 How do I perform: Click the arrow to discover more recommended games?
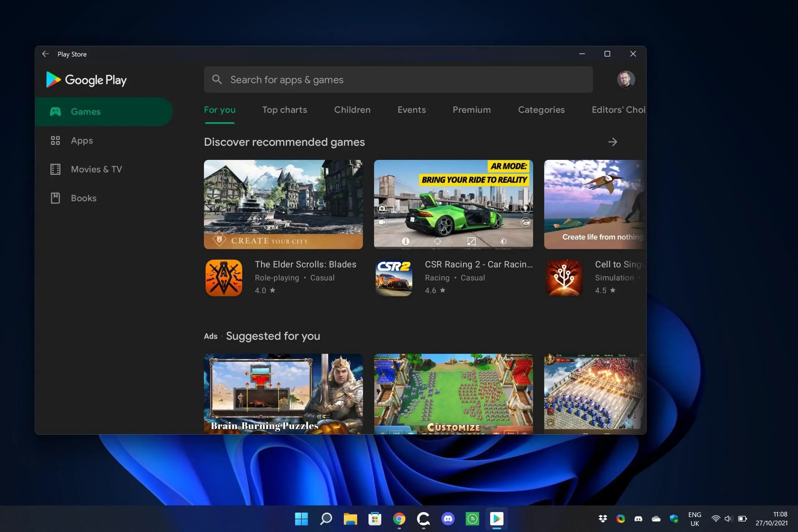(x=613, y=141)
